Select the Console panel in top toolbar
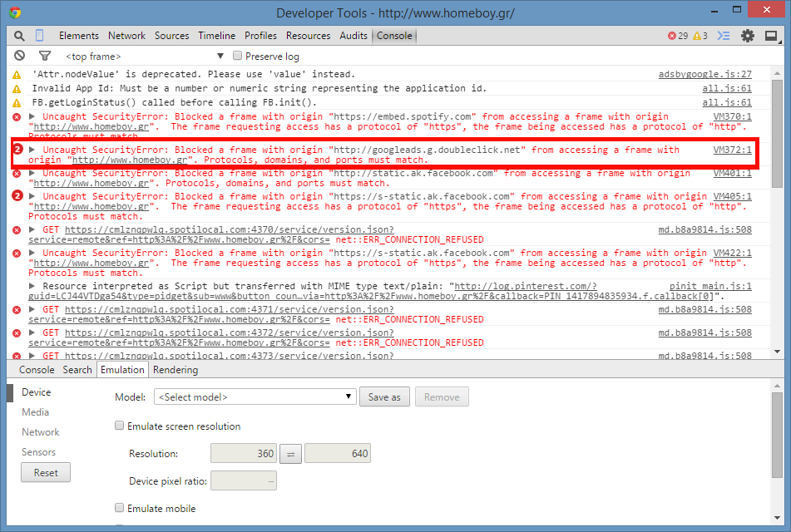The height and width of the screenshot is (532, 791). [x=394, y=36]
